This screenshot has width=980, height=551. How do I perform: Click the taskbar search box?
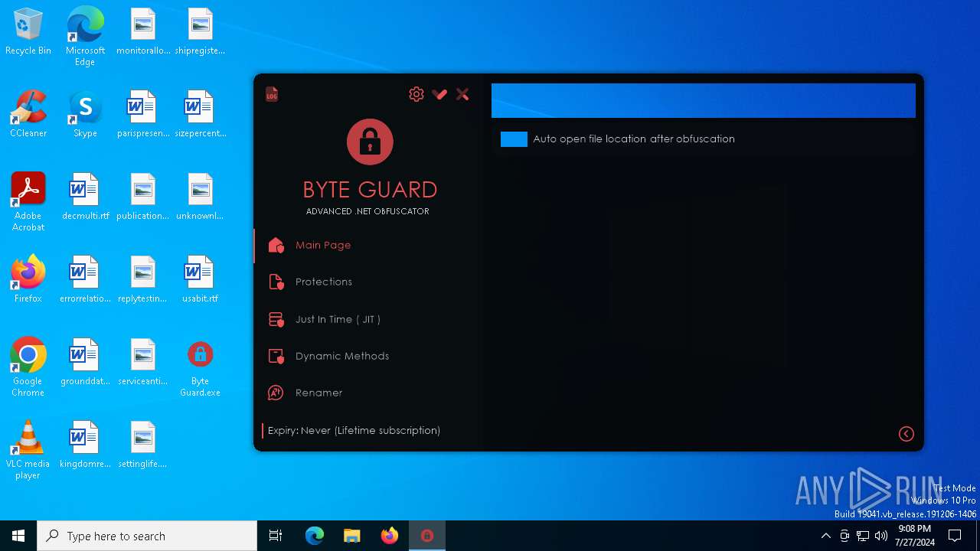tap(147, 536)
